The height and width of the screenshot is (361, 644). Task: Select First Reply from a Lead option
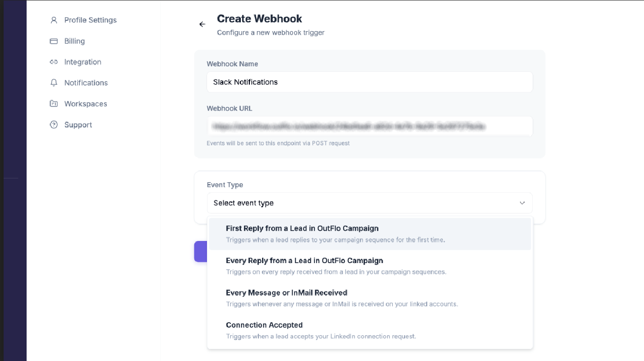(370, 234)
